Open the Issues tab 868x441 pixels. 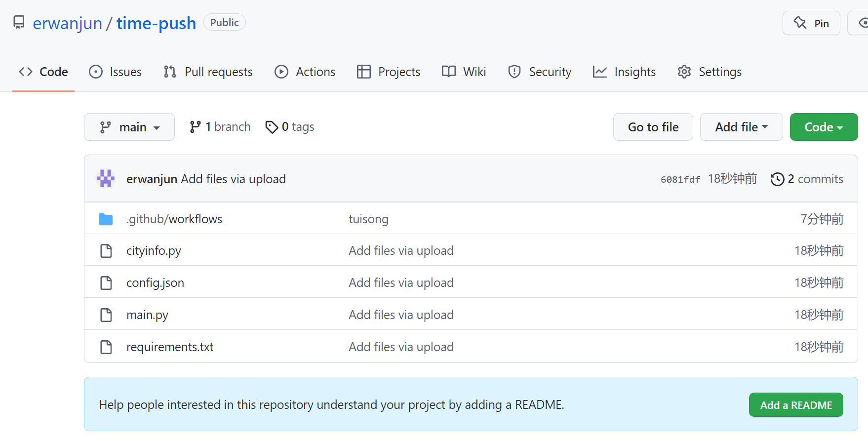pos(115,72)
